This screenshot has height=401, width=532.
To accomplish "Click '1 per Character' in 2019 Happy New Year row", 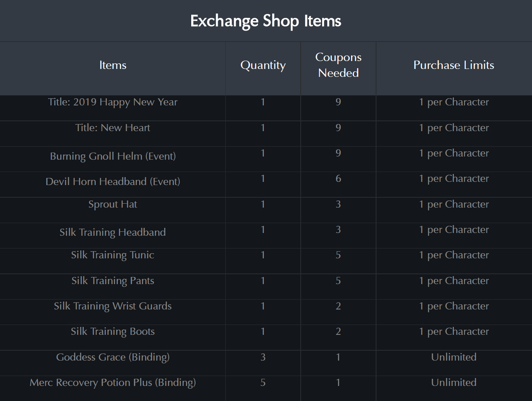I will coord(454,102).
